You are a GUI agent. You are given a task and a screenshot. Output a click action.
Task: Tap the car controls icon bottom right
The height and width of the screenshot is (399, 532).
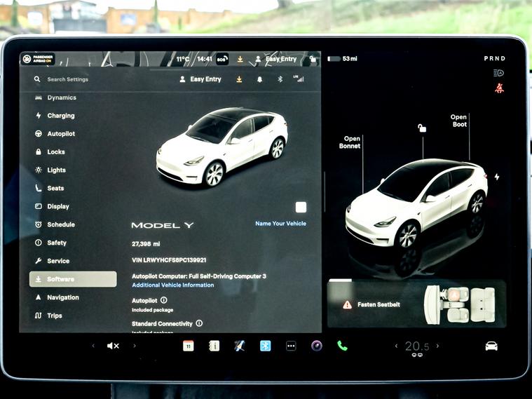coord(491,346)
